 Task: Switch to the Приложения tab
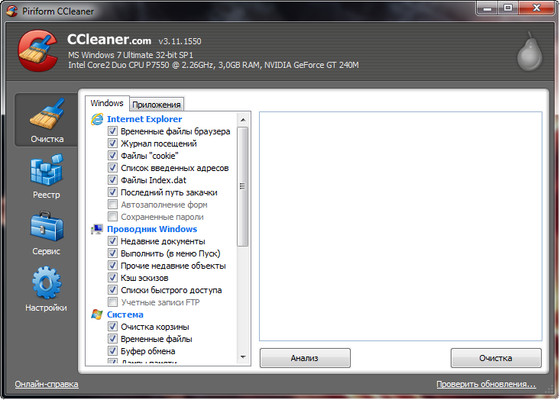(156, 104)
